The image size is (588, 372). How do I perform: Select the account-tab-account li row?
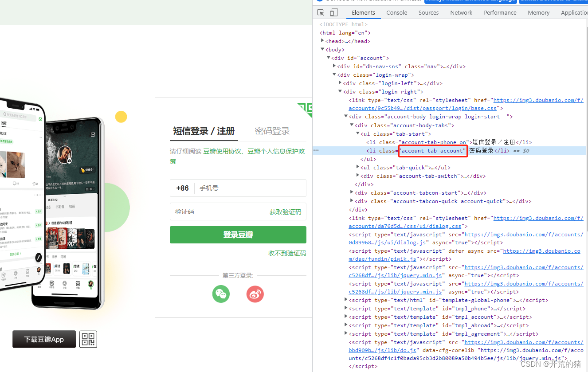(x=449, y=151)
